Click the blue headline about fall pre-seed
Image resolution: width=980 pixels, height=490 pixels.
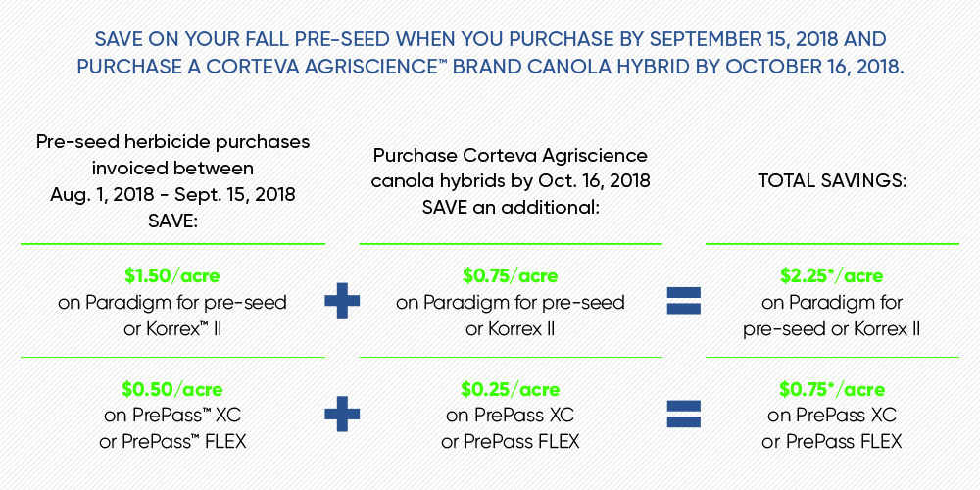[x=490, y=53]
